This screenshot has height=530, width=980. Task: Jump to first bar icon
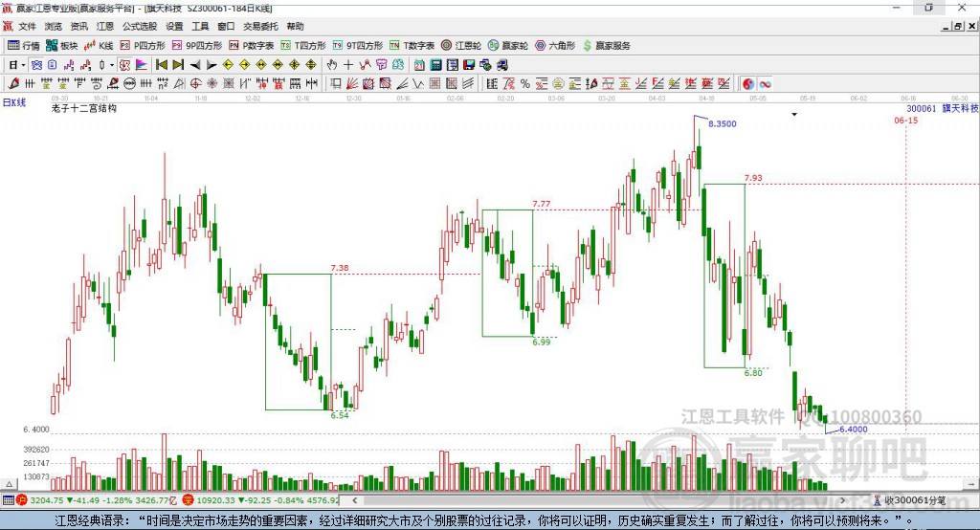tap(161, 65)
